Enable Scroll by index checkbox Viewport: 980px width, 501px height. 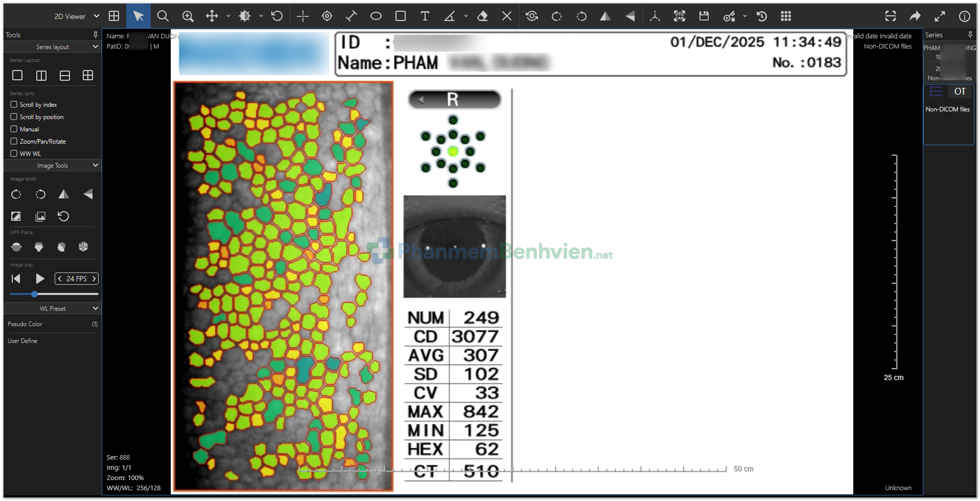tap(14, 104)
